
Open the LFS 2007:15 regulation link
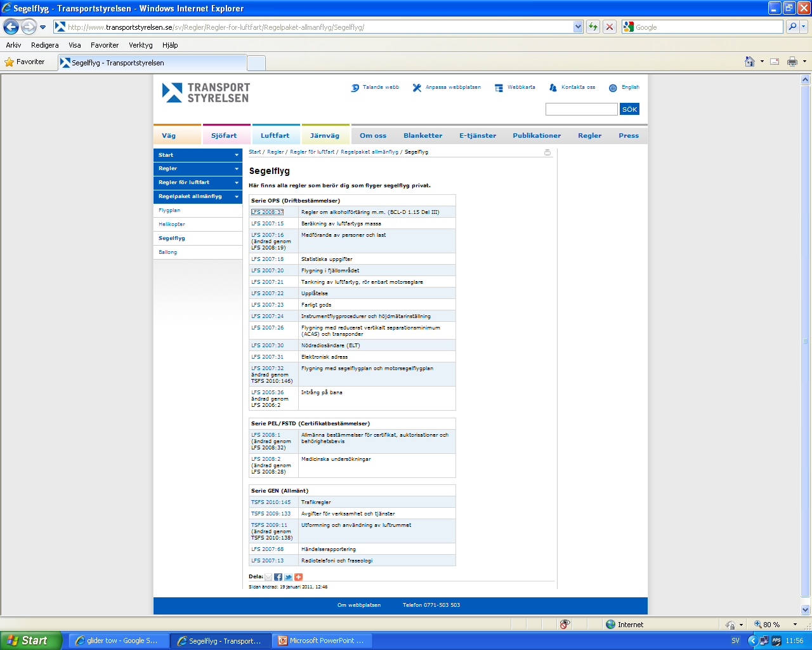pyautogui.click(x=268, y=223)
